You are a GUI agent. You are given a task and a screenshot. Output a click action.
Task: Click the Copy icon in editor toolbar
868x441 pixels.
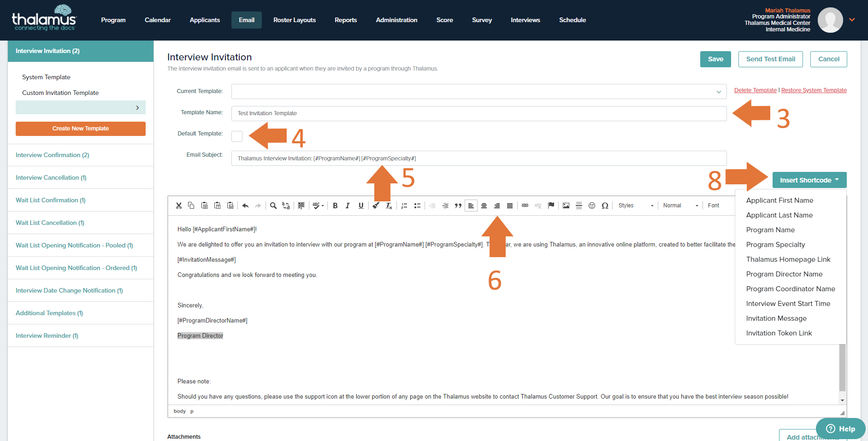pyautogui.click(x=191, y=206)
